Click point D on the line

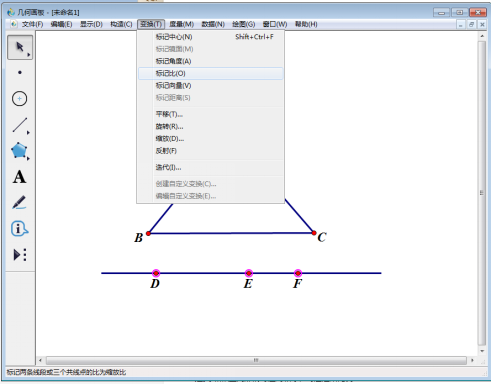156,273
